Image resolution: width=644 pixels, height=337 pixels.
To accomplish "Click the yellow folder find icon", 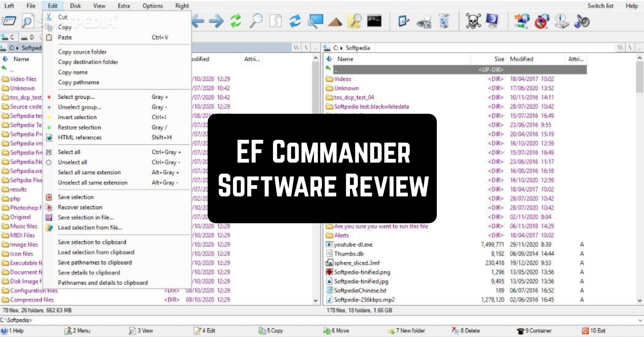I will 355,21.
